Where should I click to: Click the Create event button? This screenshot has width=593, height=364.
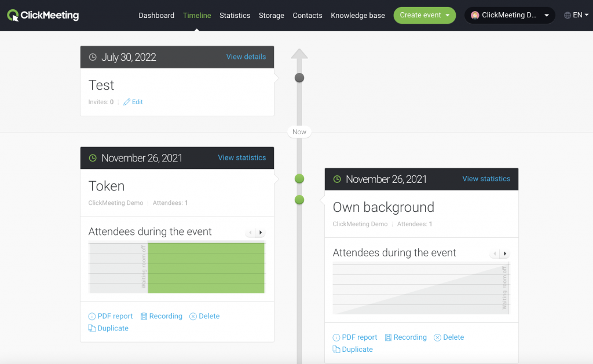[x=424, y=15]
